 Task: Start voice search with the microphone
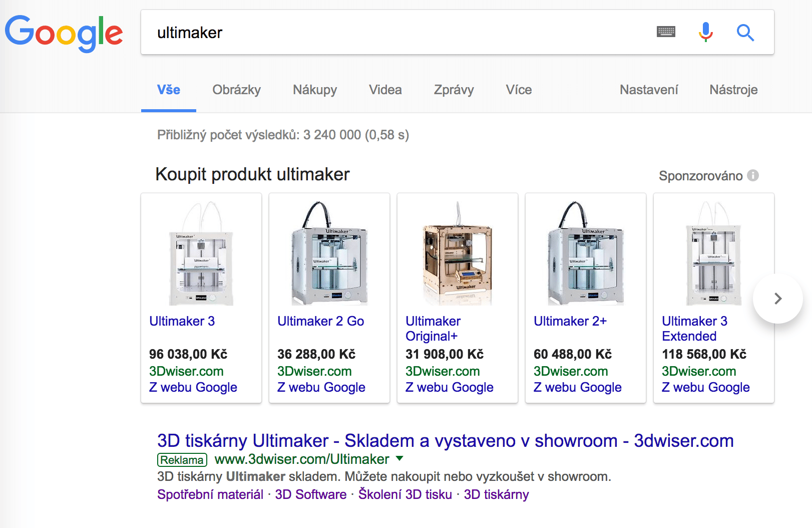[x=705, y=32]
